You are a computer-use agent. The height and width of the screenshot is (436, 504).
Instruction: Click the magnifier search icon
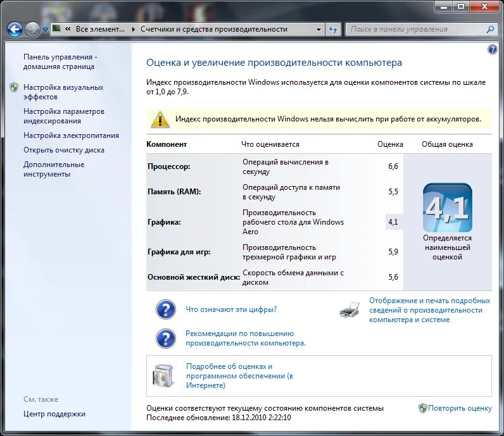tap(490, 29)
